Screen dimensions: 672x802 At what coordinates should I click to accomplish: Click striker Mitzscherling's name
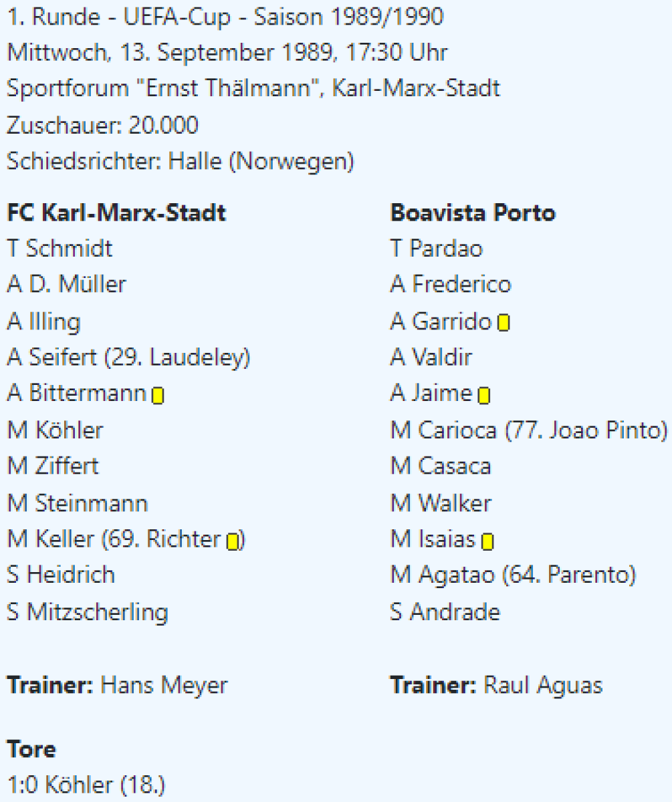click(x=97, y=612)
